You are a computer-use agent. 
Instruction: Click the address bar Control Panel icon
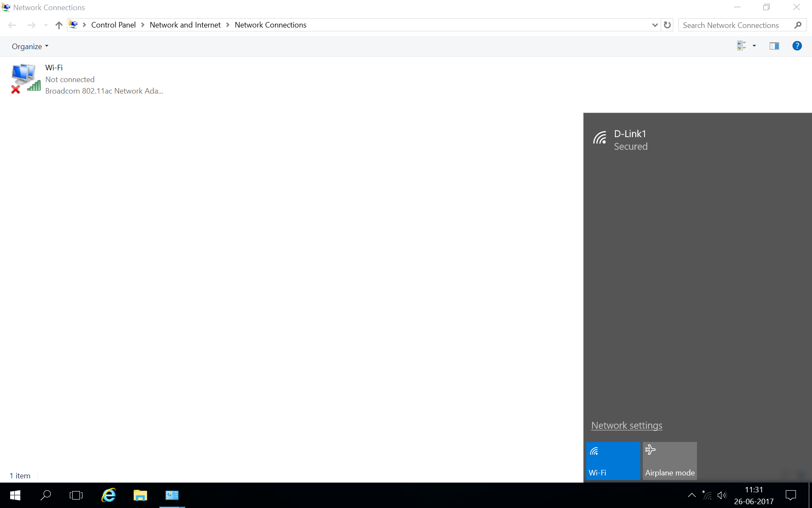(x=74, y=25)
